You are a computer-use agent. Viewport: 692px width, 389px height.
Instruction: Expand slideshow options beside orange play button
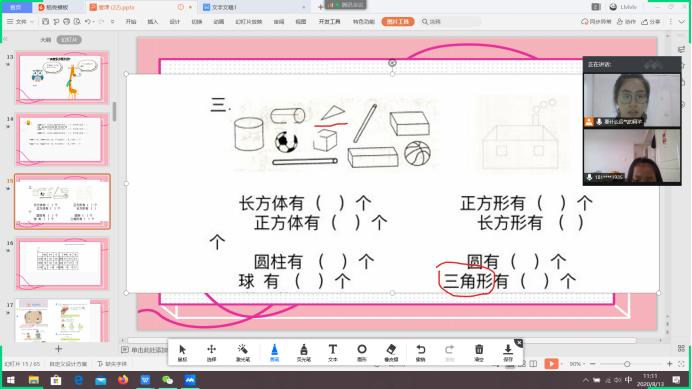(x=561, y=364)
